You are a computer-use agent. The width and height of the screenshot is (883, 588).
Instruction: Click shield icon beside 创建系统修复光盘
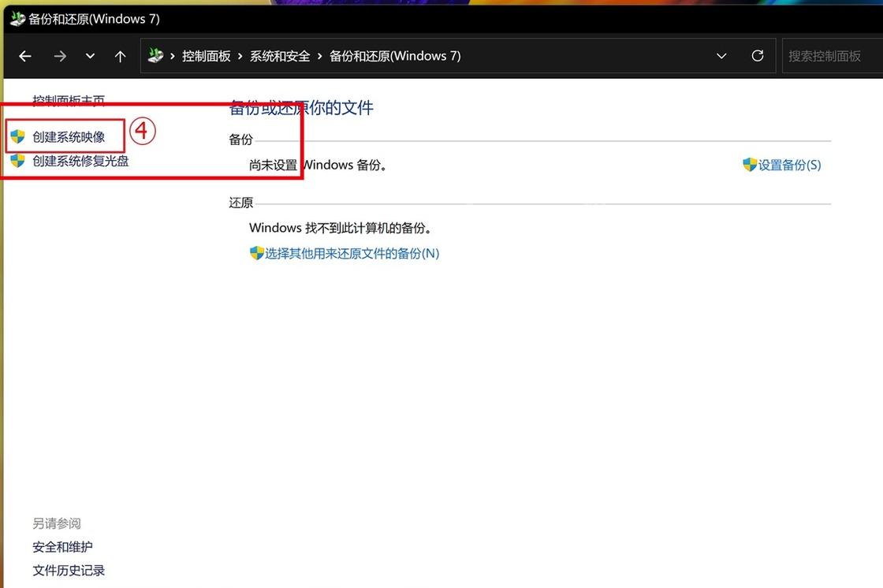[17, 161]
